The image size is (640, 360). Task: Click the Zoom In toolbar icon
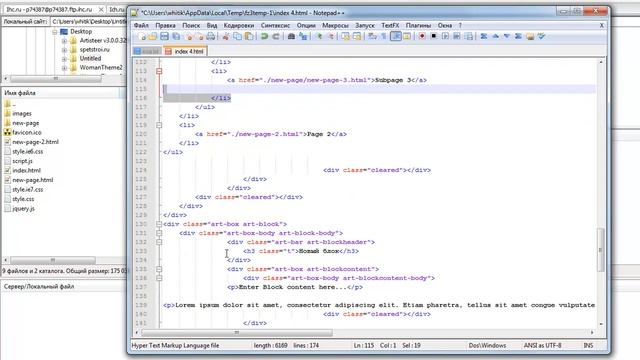(319, 37)
